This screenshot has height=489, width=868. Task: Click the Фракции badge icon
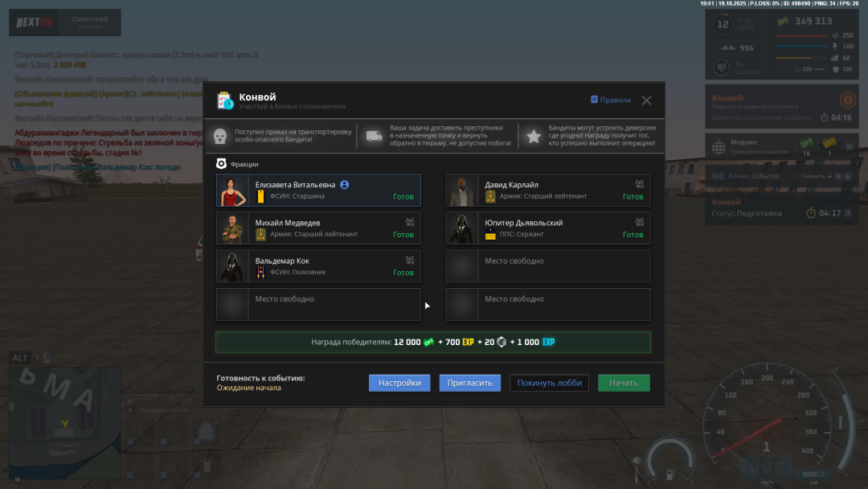coord(222,164)
